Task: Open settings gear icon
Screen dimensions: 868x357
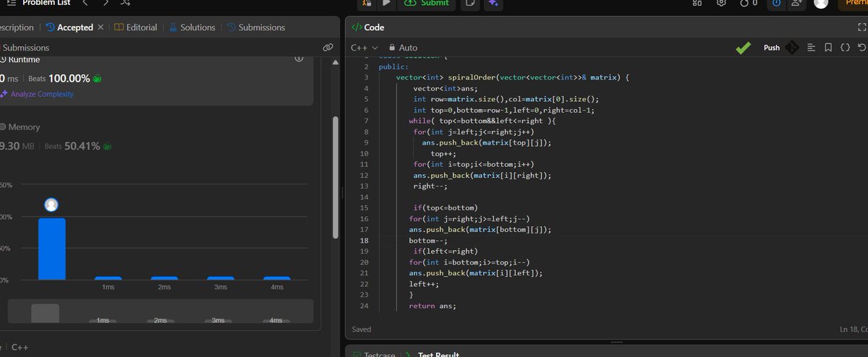Action: 721,3
